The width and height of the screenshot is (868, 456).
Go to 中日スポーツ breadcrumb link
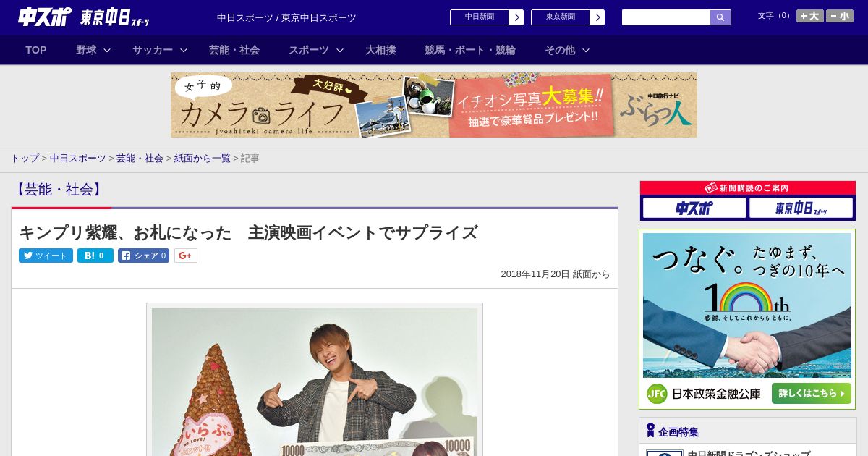77,158
